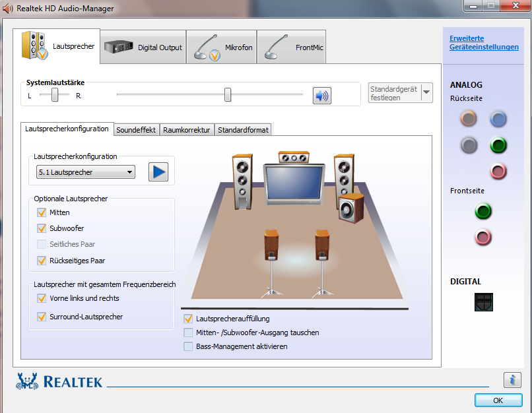Screen dimensions: 532x413
Task: Toggle the Seitliches Paar checkbox
Action: pos(42,244)
